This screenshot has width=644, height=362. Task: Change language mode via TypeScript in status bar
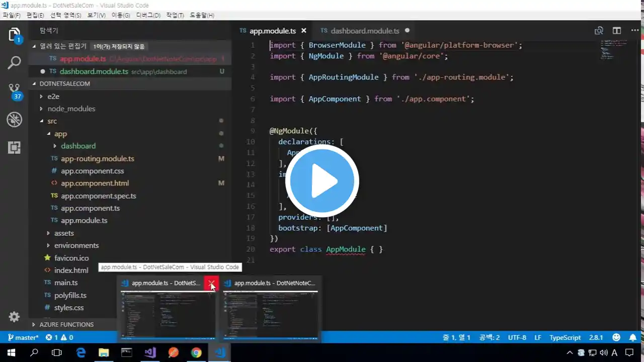coord(565,337)
